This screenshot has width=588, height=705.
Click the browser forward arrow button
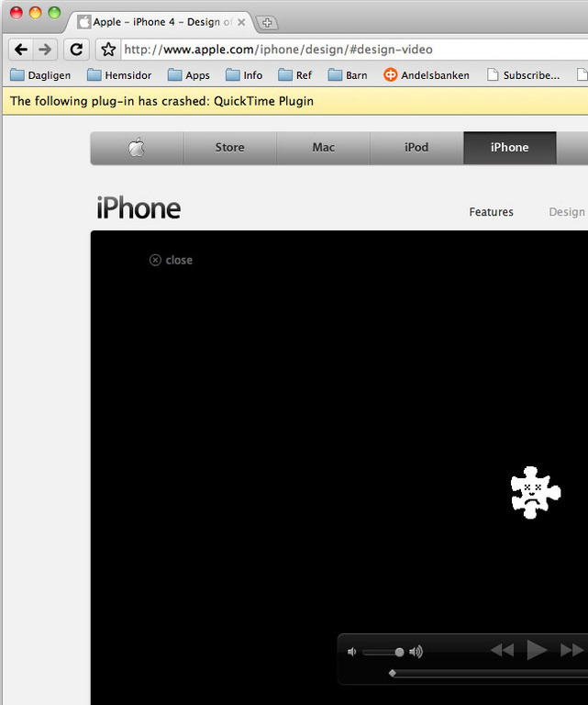[x=45, y=50]
